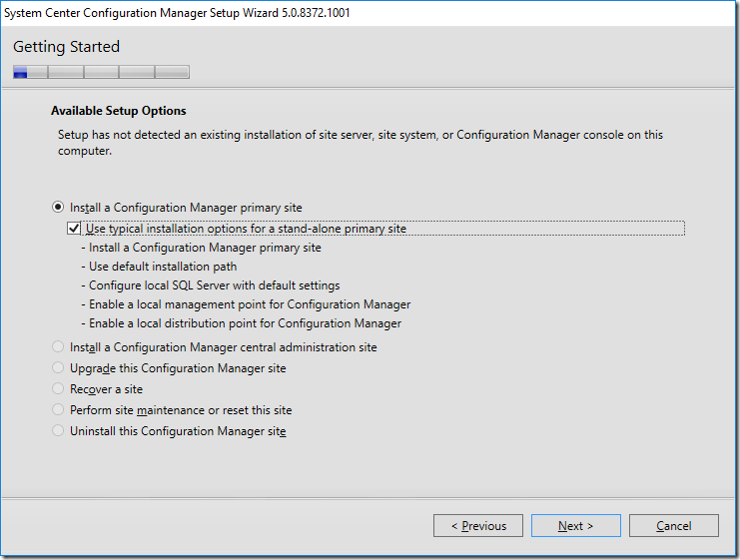Click the bulleted 'Install a Configuration Manager primary site' line
Viewport: 740px width, 560px height.
coord(201,248)
